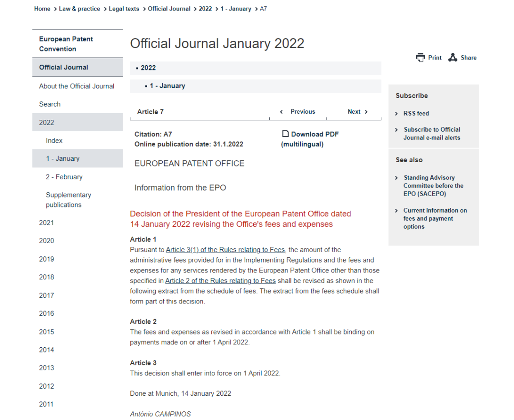514x420 pixels.
Task: Click the Official Journal January 2022 title
Action: pos(217,44)
